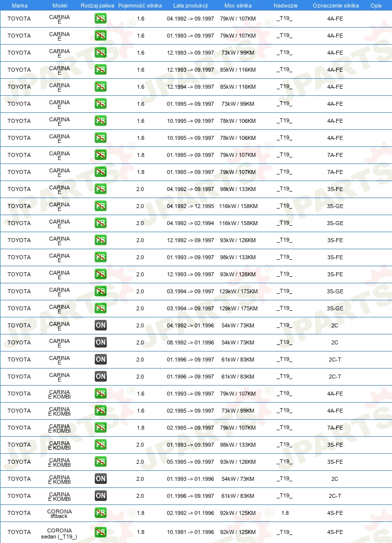Click diesel ON icon for 08.1992 row
392x543 pixels.
pyautogui.click(x=100, y=342)
